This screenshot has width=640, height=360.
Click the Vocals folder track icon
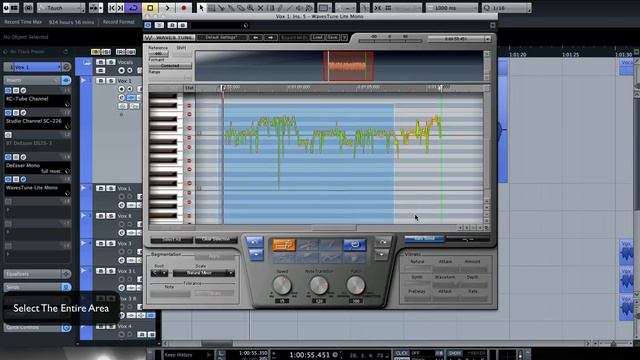[87, 63]
